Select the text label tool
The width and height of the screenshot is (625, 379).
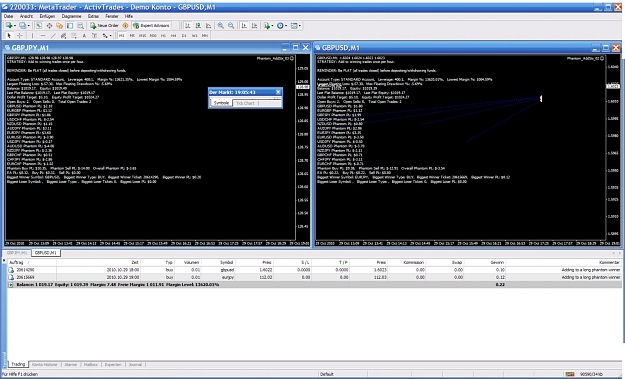click(94, 35)
